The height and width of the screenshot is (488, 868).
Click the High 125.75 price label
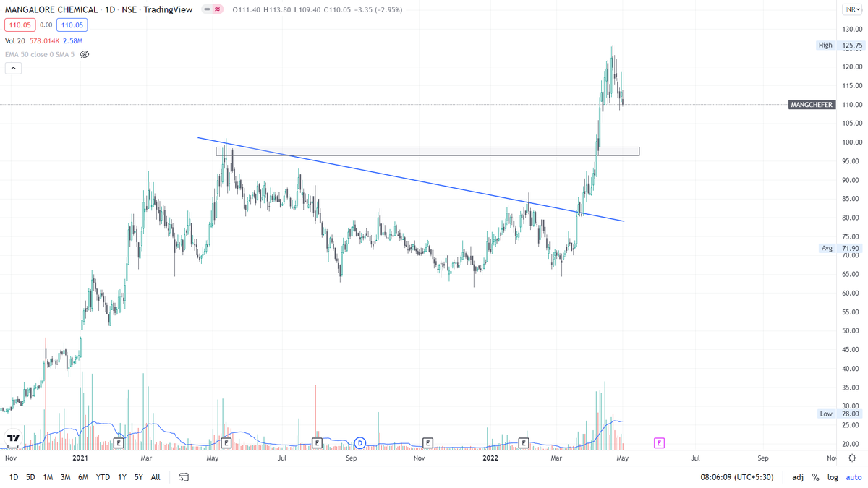click(840, 45)
